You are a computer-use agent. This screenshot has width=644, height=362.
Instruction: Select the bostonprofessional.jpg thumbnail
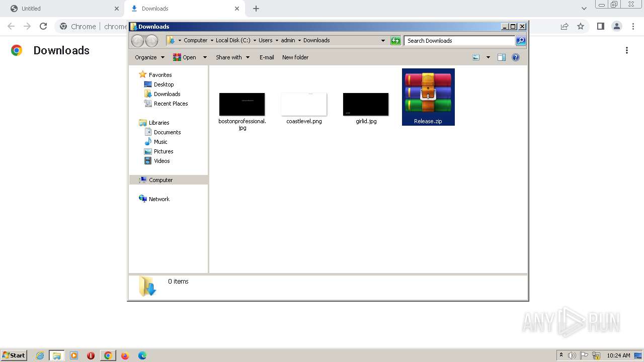(242, 104)
